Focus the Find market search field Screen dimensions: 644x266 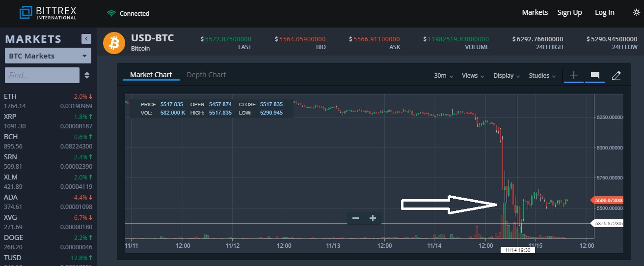pos(42,75)
